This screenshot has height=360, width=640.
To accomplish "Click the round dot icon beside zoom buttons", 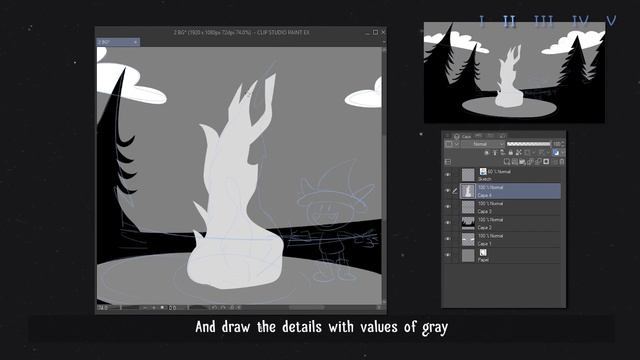I will pos(162,308).
